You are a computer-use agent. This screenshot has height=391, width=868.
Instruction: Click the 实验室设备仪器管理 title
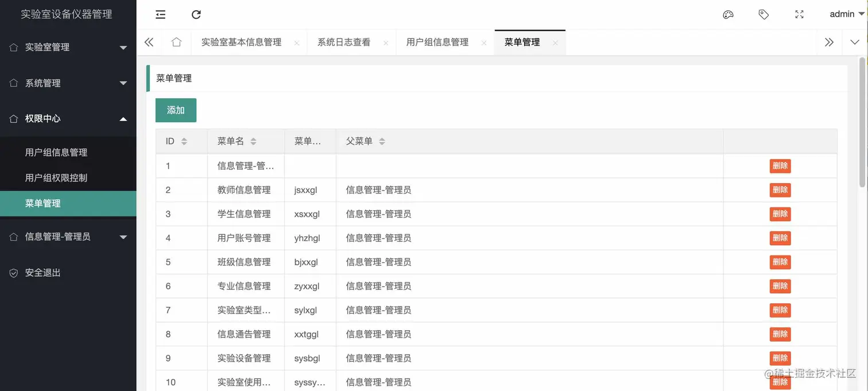67,14
